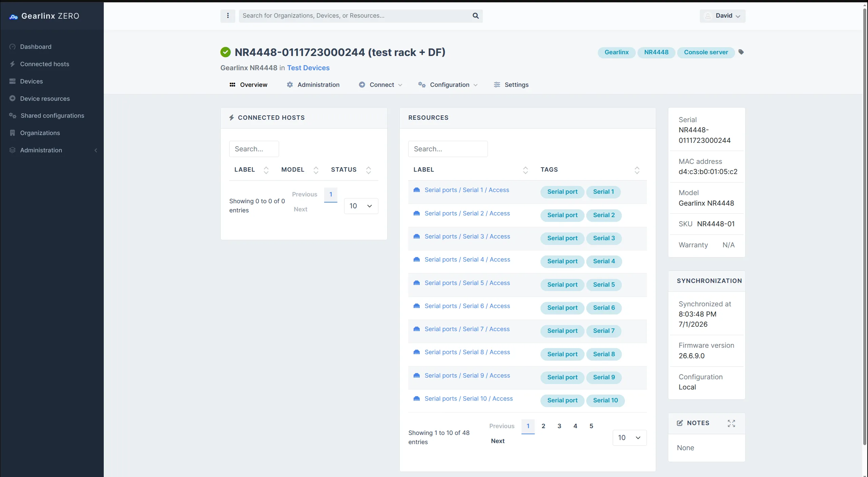Sort connected hosts by Status column
The image size is (868, 477).
tap(369, 170)
